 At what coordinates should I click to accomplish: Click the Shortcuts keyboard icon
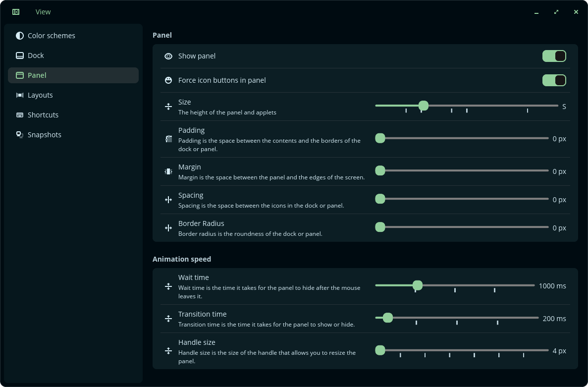pyautogui.click(x=19, y=115)
